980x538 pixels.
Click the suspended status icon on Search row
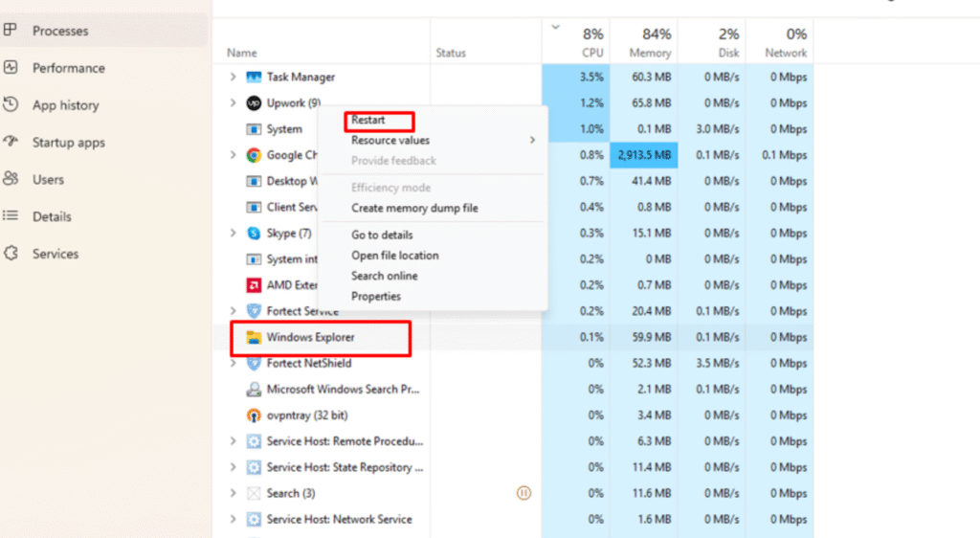tap(523, 493)
